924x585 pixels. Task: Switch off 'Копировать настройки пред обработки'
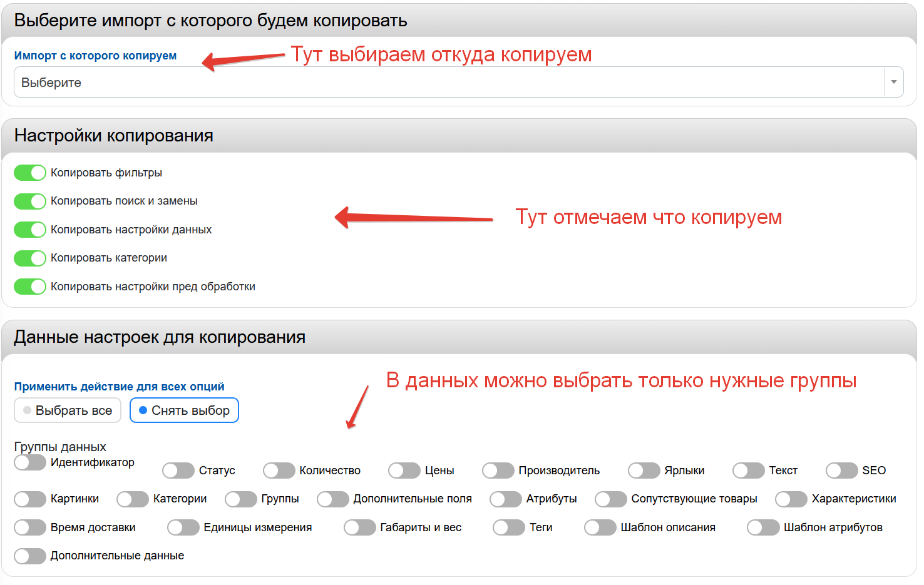[x=30, y=287]
